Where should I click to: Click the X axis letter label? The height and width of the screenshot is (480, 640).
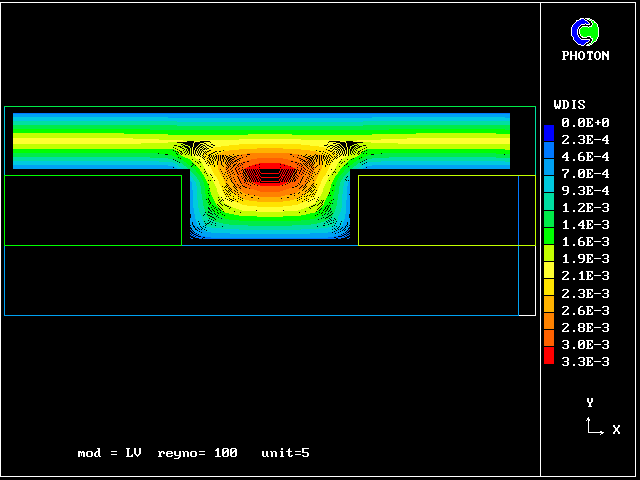[x=616, y=430]
